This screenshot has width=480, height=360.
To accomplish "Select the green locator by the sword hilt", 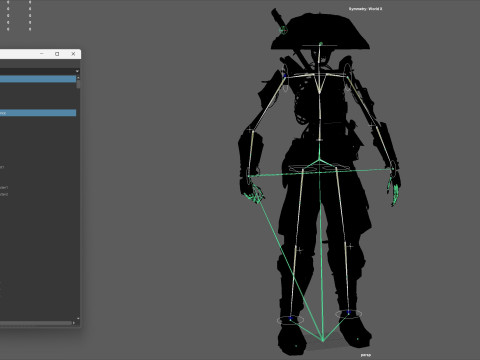I will coord(283,30).
